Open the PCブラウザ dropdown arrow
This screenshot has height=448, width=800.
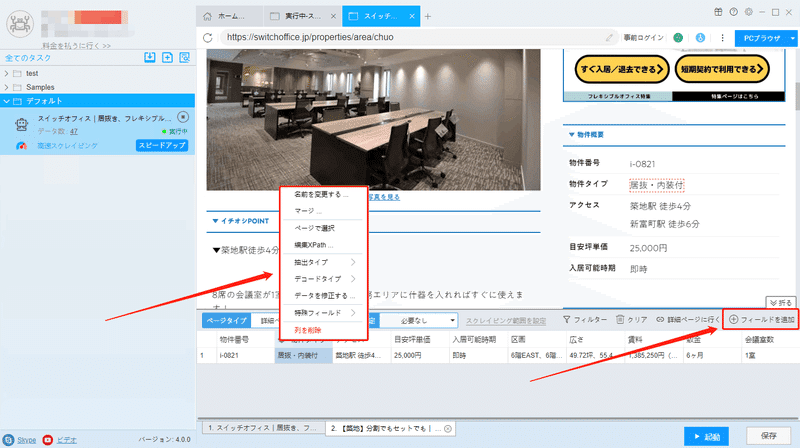[792, 38]
